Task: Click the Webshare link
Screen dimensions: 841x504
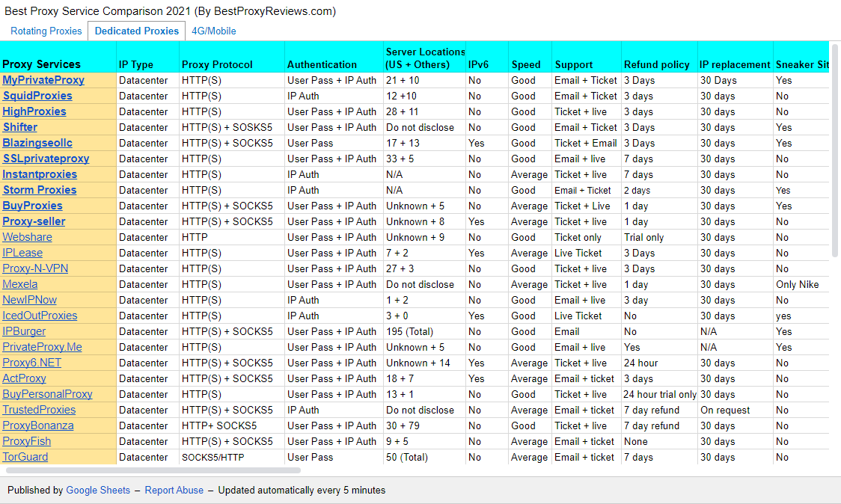Action: 27,237
